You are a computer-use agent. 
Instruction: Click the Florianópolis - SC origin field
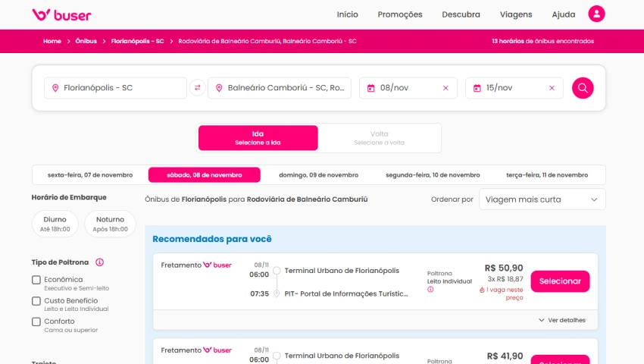(x=115, y=88)
